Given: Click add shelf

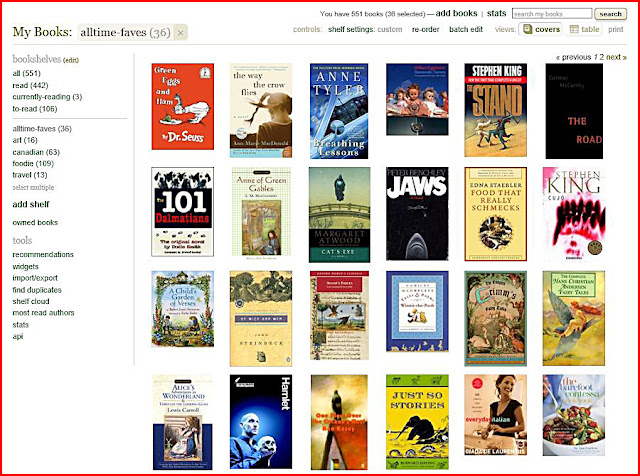Looking at the screenshot, I should [x=31, y=204].
